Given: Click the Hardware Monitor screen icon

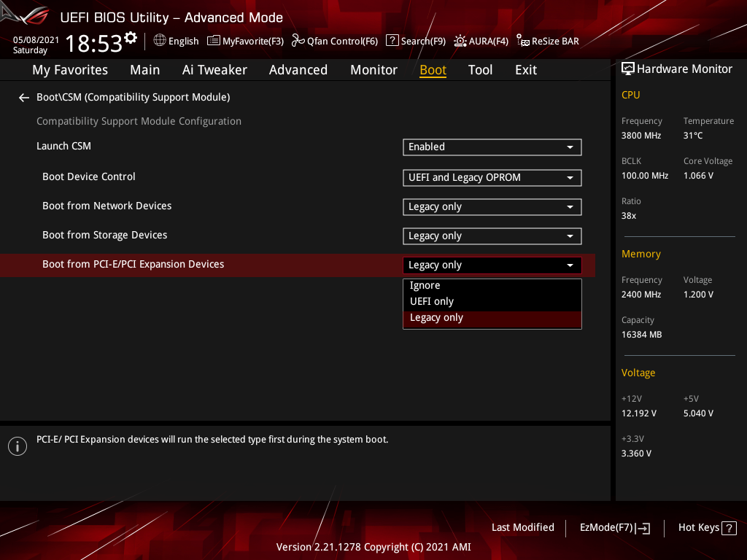Looking at the screenshot, I should (628, 69).
